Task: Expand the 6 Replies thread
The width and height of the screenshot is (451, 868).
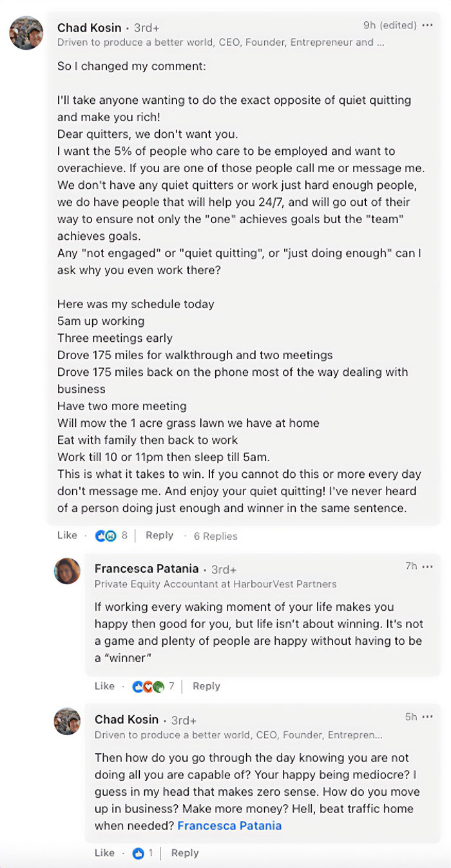Action: [x=216, y=536]
